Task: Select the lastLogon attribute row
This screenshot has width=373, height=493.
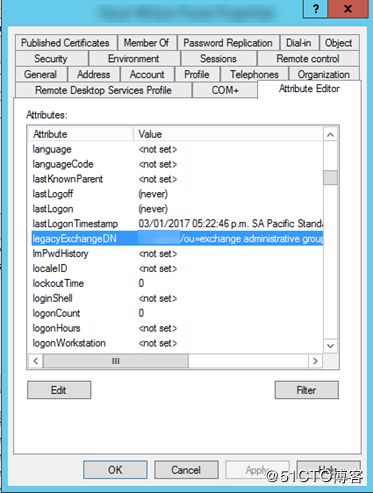Action: tap(176, 209)
